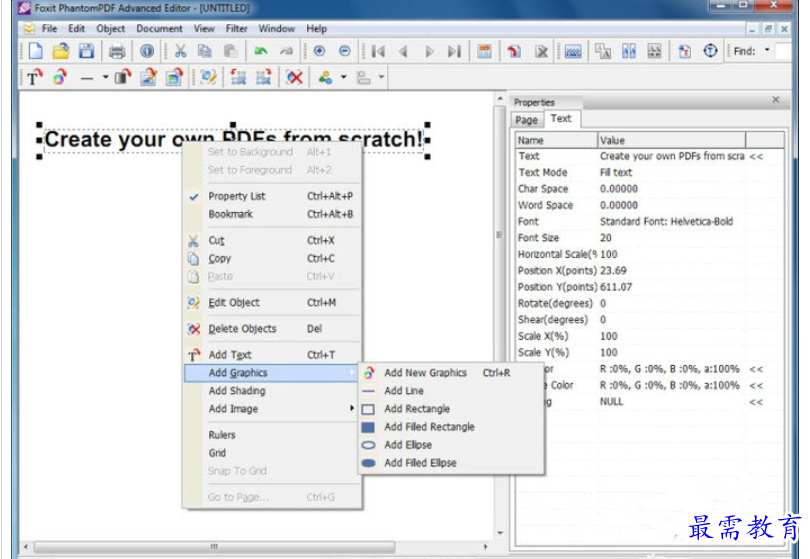Image resolution: width=810 pixels, height=559 pixels.
Task: Click the Edit Object toolbar icon
Action: 209,77
